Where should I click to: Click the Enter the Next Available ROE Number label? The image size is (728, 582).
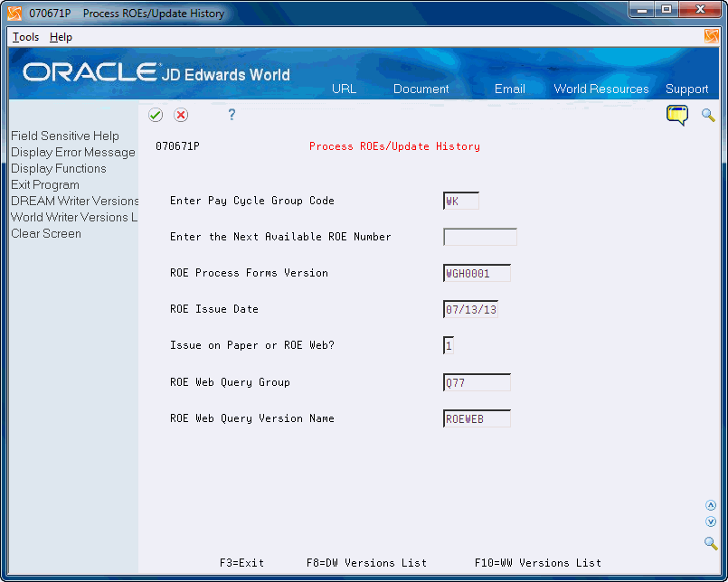pyautogui.click(x=280, y=237)
